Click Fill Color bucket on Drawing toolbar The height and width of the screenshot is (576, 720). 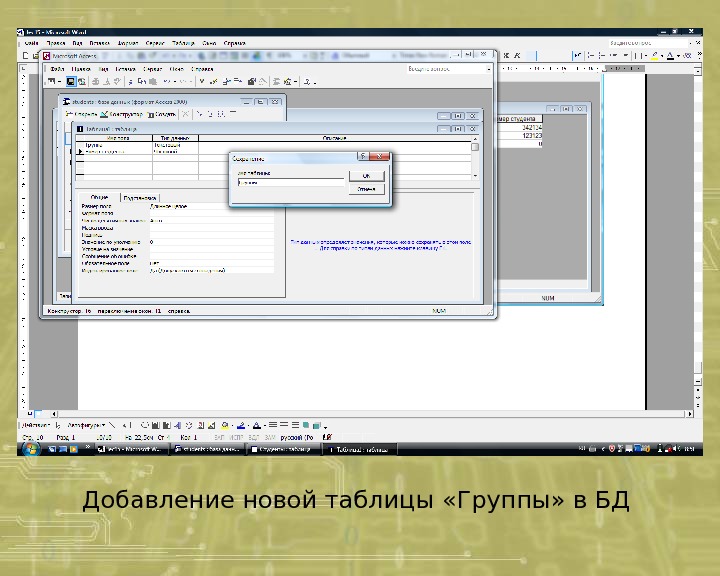point(225,425)
